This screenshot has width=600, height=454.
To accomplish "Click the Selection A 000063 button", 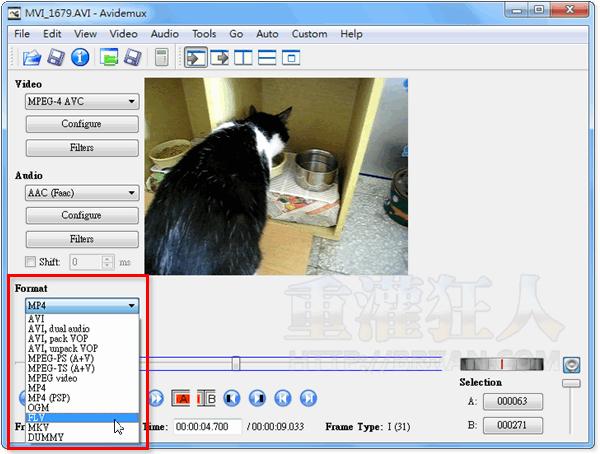I will (513, 402).
